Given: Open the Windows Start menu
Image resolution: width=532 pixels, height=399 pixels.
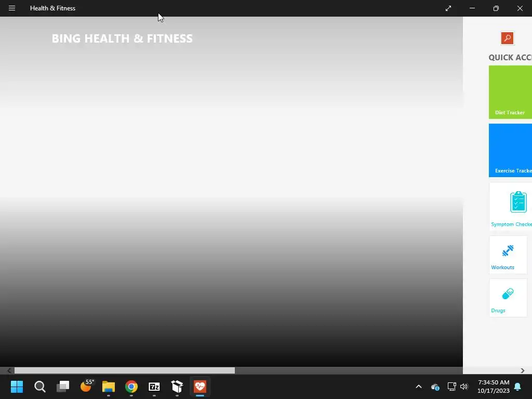Looking at the screenshot, I should tap(17, 387).
